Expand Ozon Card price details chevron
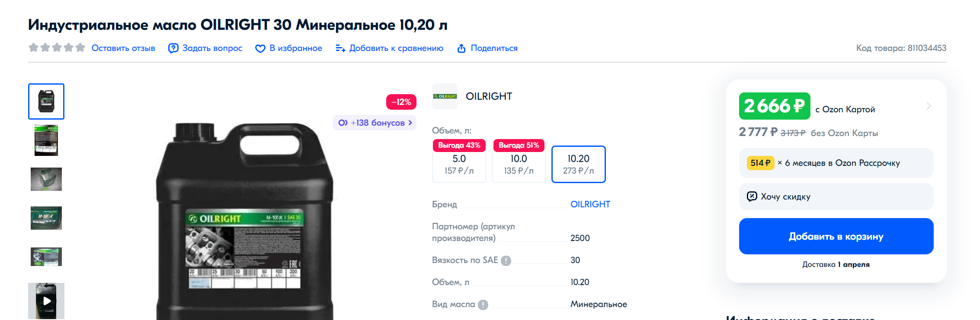 click(x=929, y=106)
